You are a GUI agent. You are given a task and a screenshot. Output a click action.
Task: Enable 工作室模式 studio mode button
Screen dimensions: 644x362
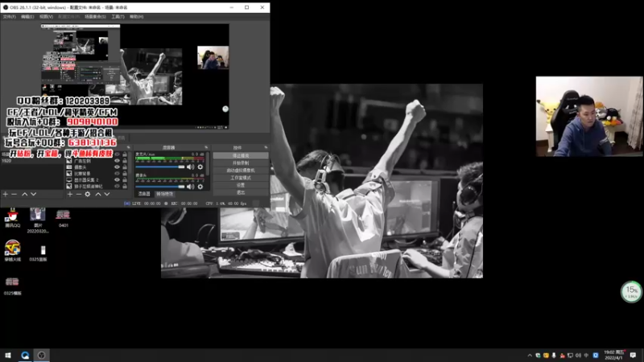241,178
